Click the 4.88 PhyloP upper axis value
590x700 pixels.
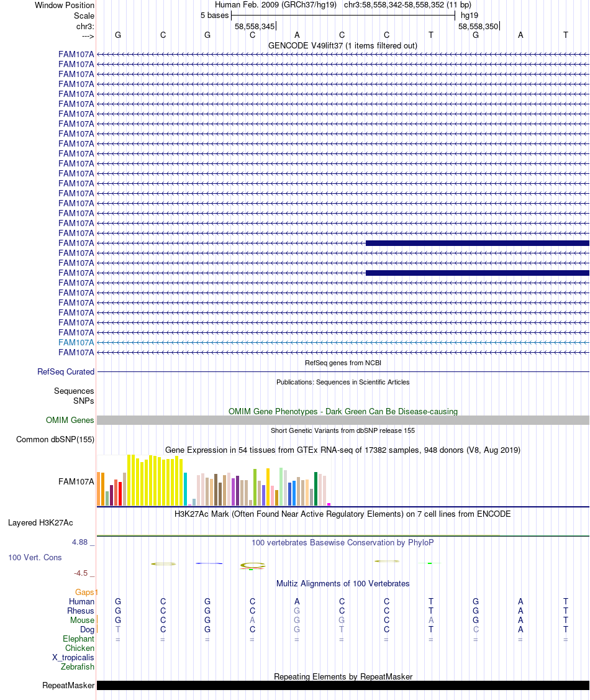click(80, 542)
